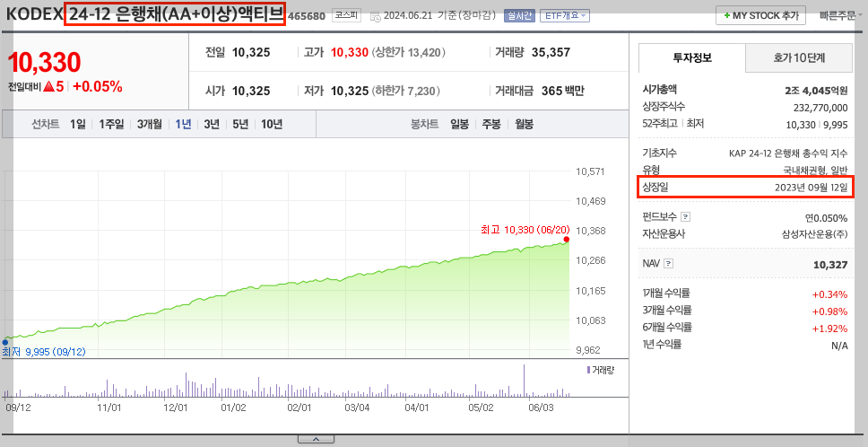Open the 빠른주문 dropdown
868x447 pixels.
tap(840, 15)
